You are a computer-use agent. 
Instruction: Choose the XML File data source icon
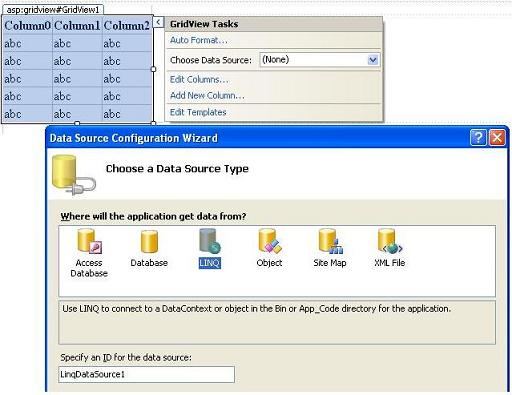[x=390, y=249]
